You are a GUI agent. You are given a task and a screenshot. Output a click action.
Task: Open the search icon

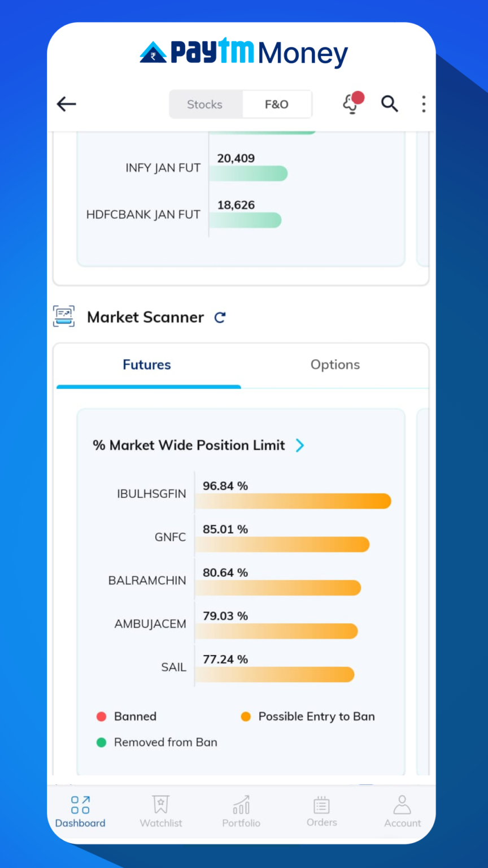click(x=389, y=104)
